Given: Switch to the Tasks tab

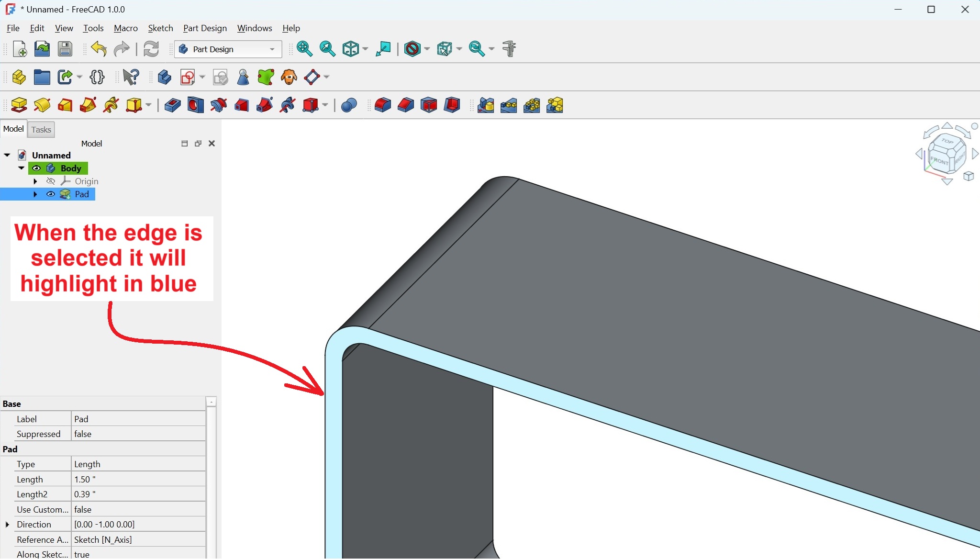Looking at the screenshot, I should 41,130.
